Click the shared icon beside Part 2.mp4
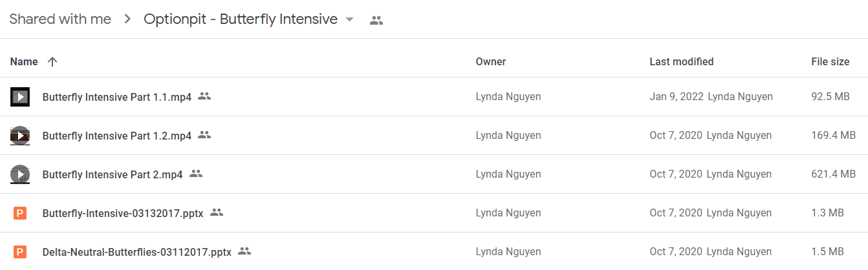The width and height of the screenshot is (868, 270). click(x=196, y=174)
